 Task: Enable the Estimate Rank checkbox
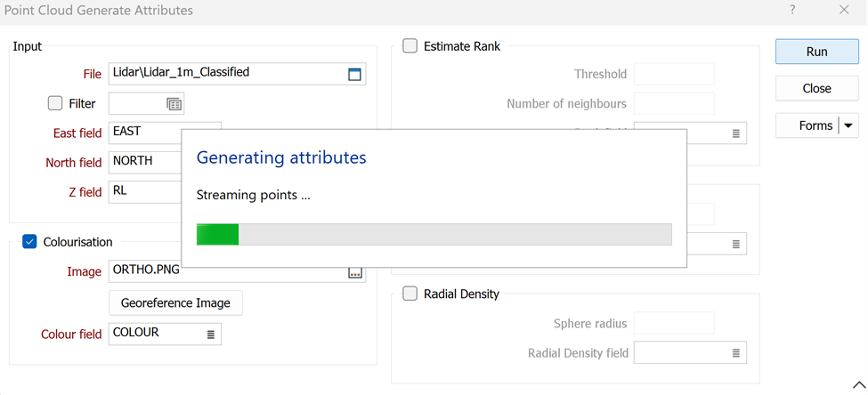pyautogui.click(x=410, y=46)
